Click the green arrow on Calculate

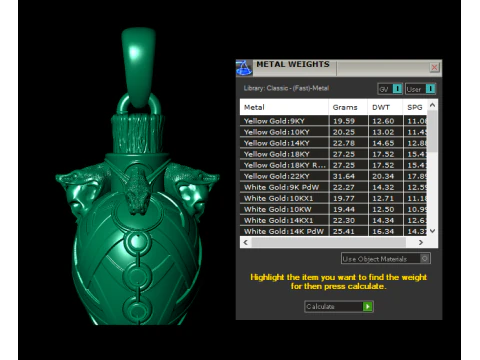pyautogui.click(x=367, y=306)
